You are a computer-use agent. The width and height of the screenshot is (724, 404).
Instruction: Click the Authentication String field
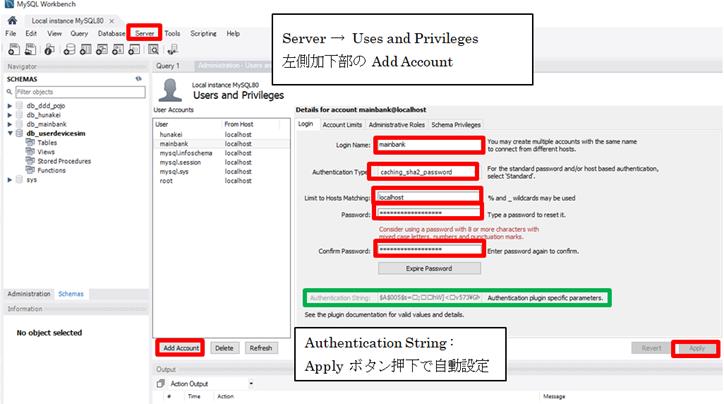click(430, 298)
